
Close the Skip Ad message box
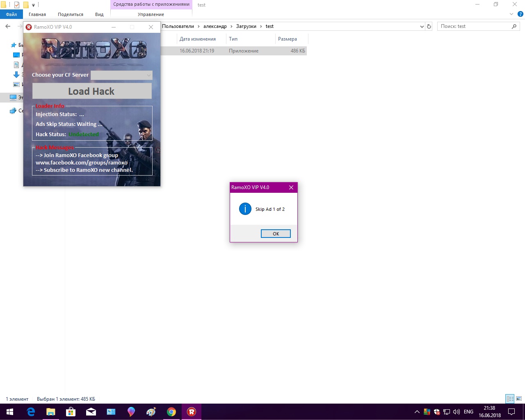click(291, 187)
